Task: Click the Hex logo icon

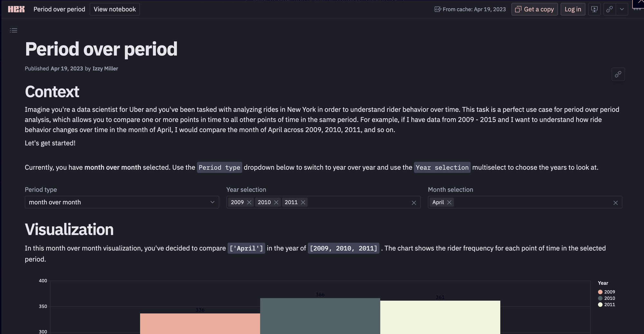Action: [16, 9]
